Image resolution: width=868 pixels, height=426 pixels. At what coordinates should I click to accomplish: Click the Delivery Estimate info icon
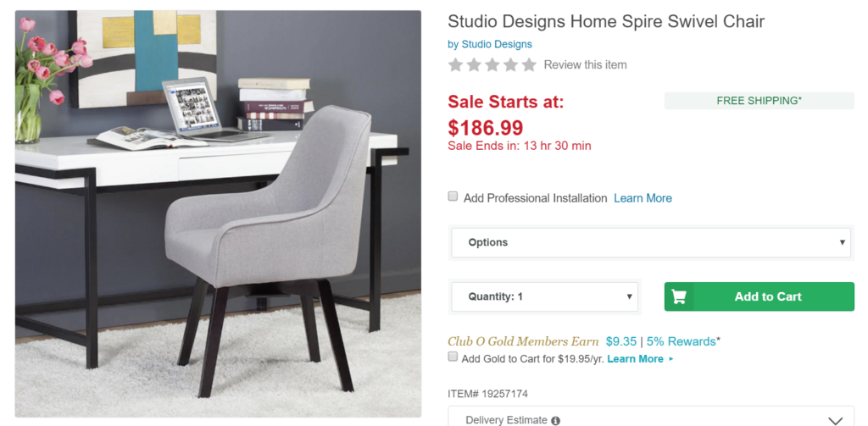point(555,420)
